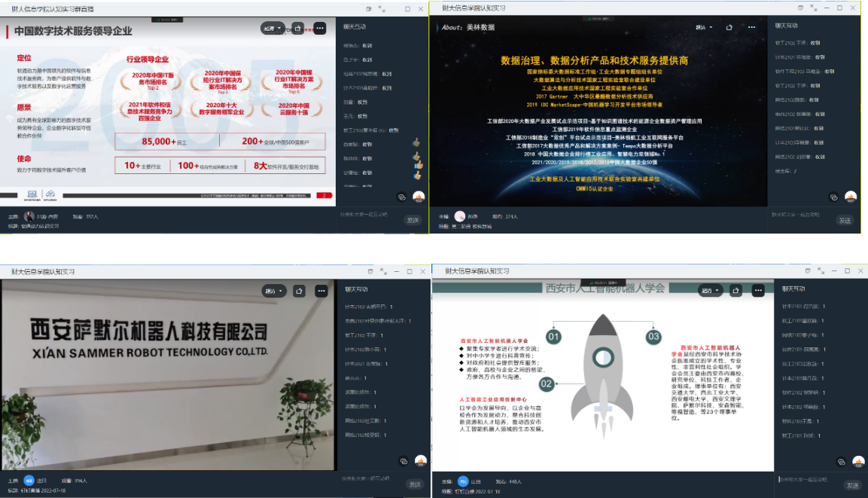Select 聊天互动 tab in 美林数据 window
Screen dimensions: 868x498
pos(786,26)
